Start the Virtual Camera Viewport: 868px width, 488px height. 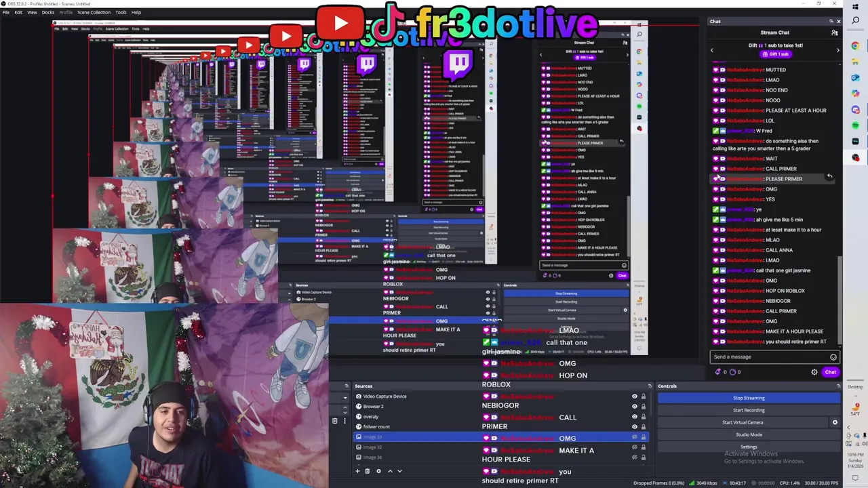tap(743, 422)
